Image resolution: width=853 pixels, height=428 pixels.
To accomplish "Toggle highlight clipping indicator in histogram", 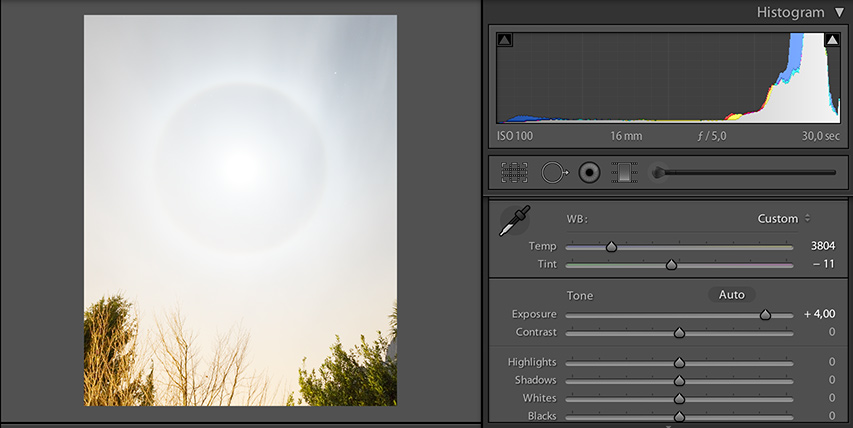I will point(832,40).
